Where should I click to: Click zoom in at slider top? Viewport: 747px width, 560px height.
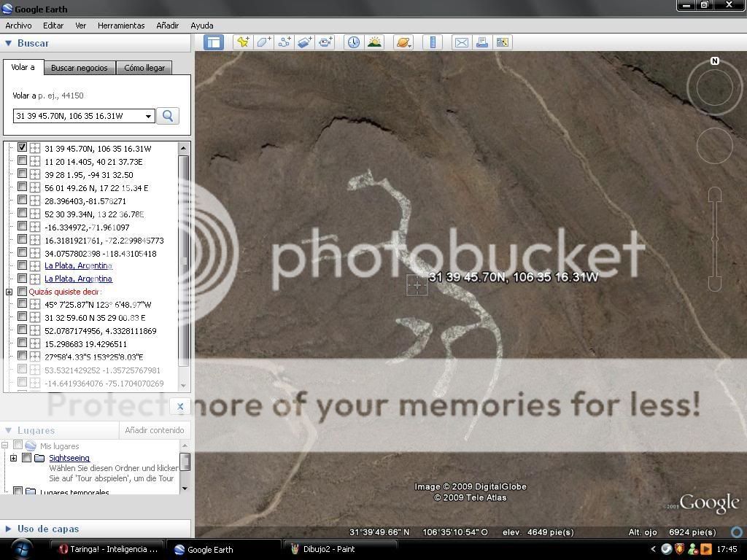[x=715, y=194]
